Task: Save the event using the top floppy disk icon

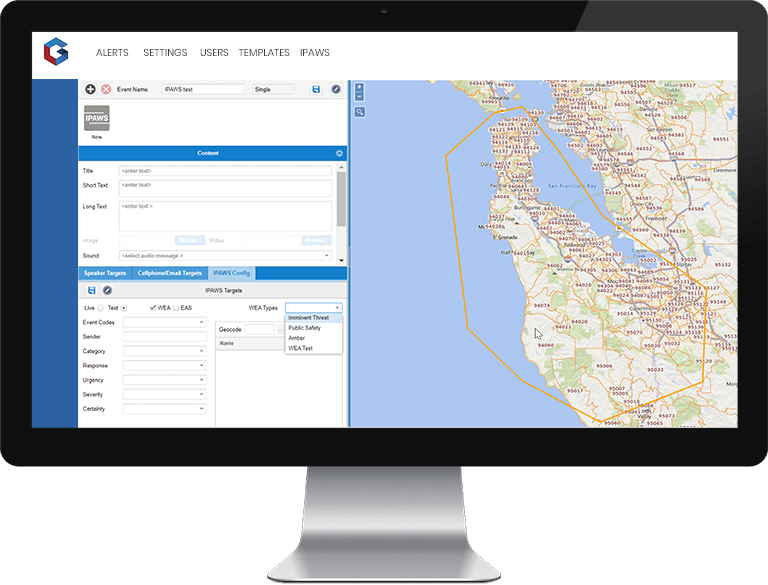Action: click(x=316, y=89)
